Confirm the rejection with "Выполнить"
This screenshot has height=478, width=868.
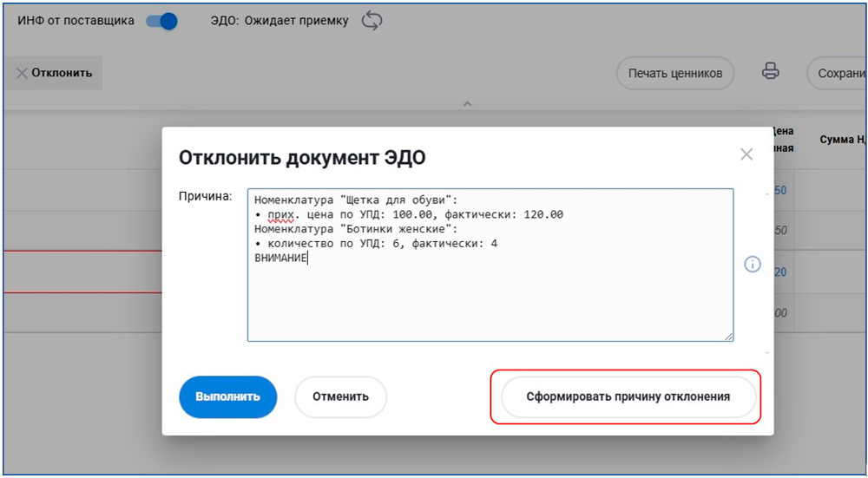[227, 396]
